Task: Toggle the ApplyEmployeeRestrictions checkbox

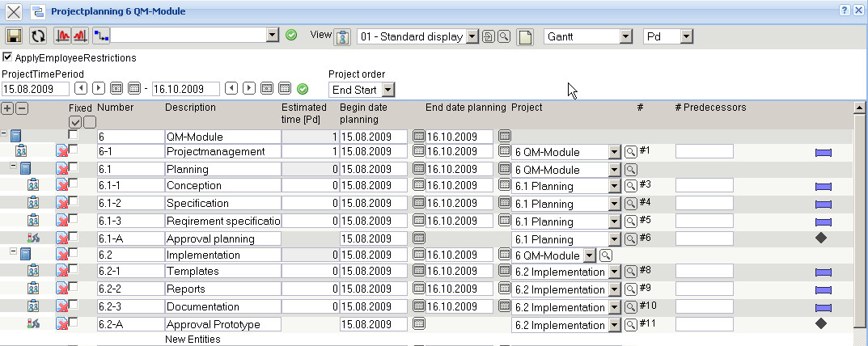Action: click(x=7, y=57)
